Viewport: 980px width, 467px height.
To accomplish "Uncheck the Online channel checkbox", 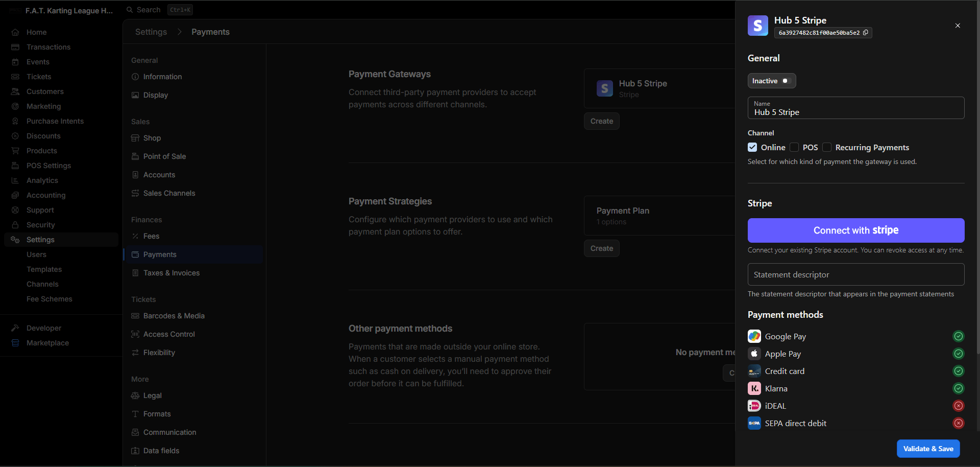I will coord(752,147).
